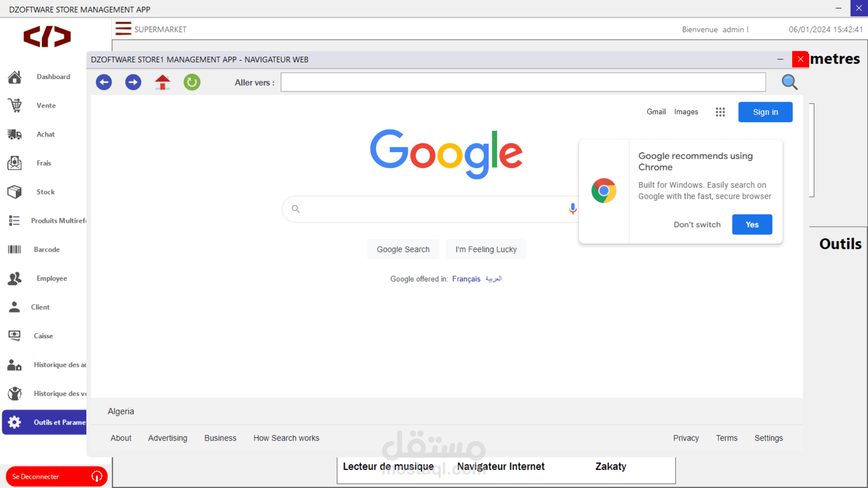
Task: Click inside the Aller vers address field
Action: (x=523, y=82)
